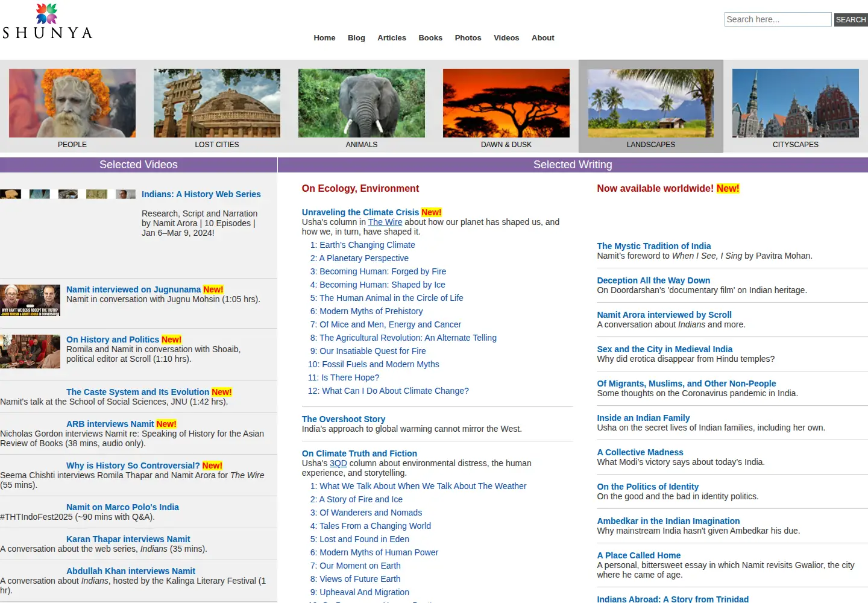Open Why is History So Controversial link
Screen dimensions: 868x603
(x=133, y=466)
